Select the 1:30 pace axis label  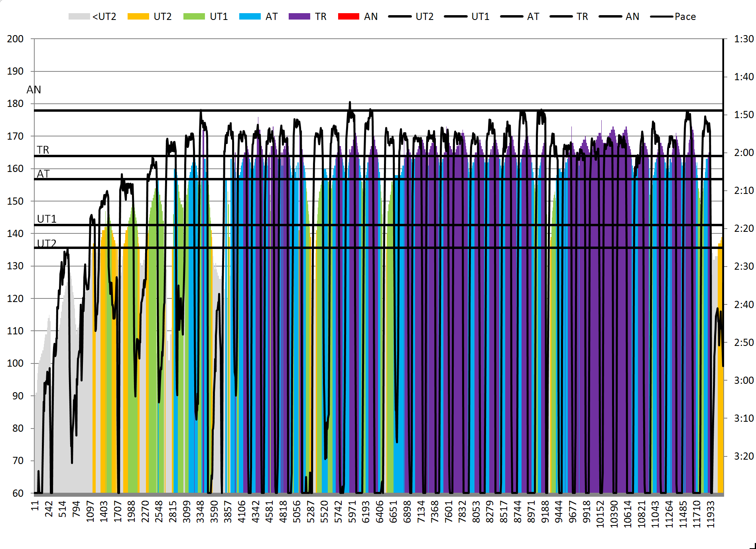pyautogui.click(x=744, y=39)
